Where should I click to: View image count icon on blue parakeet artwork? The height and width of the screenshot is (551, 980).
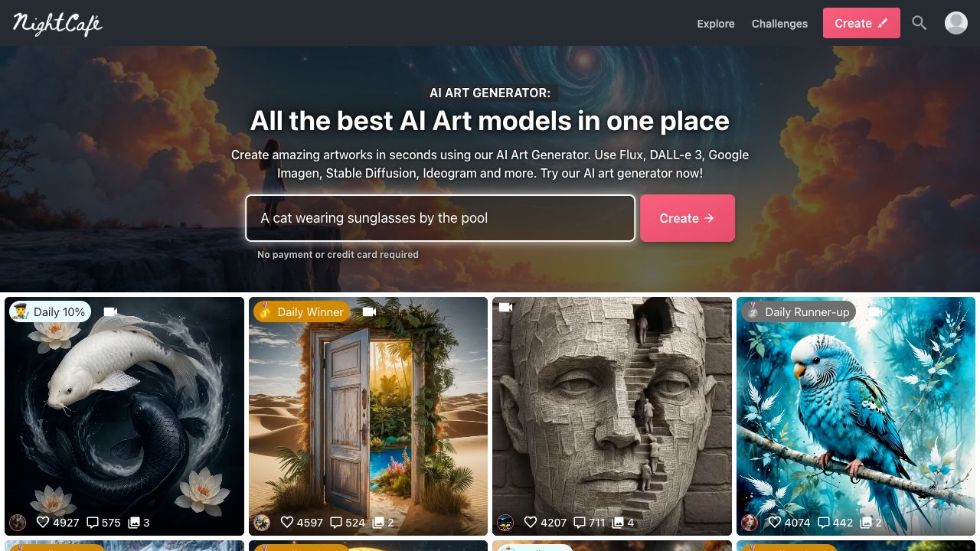[866, 522]
